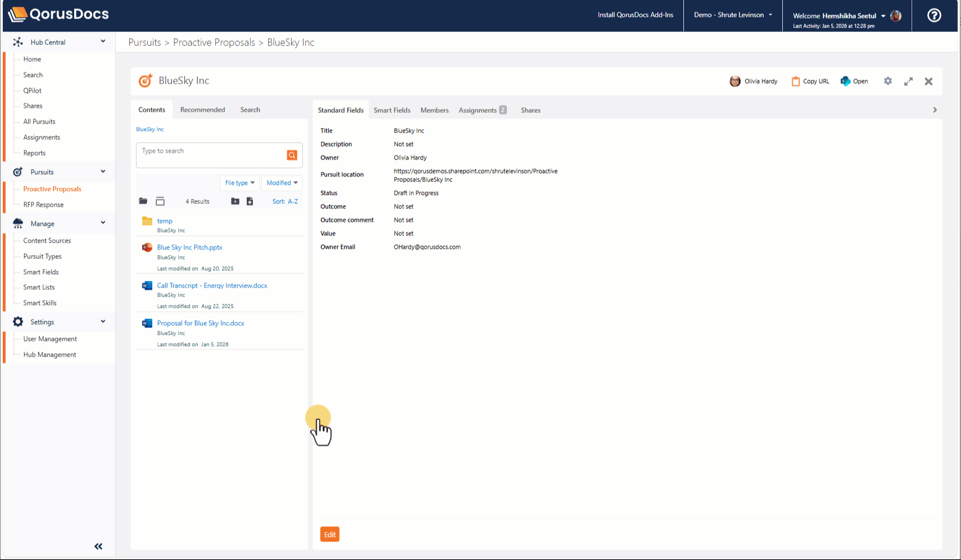Click the orange search icon in Contents
Screen dimensions: 961x560
coord(292,155)
